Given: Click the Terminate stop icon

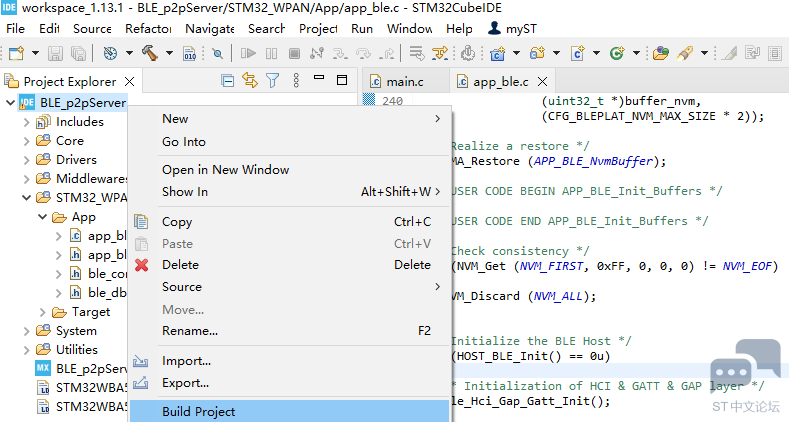Looking at the screenshot, I should tap(294, 53).
